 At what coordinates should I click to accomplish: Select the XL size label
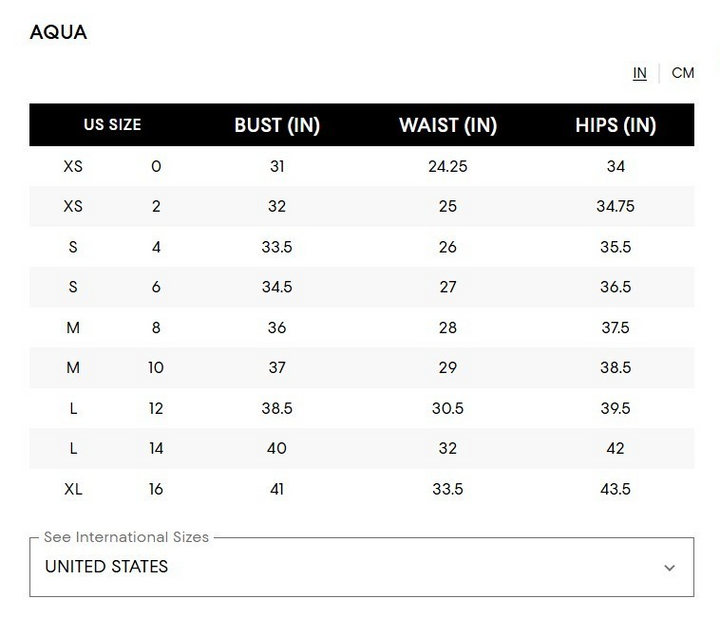(73, 489)
